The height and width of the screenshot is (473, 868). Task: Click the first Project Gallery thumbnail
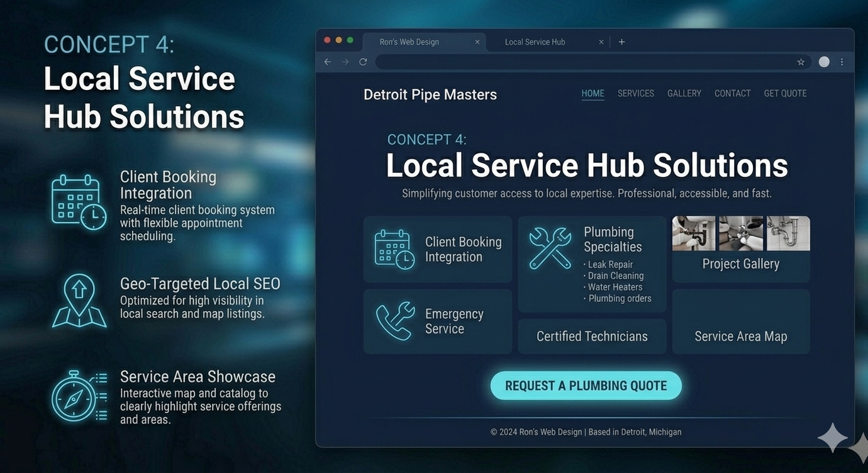tap(693, 233)
